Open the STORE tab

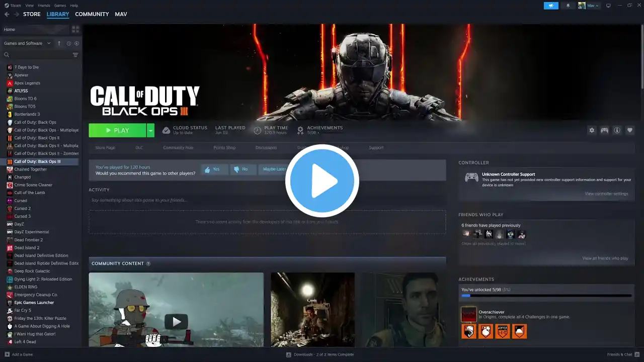click(x=32, y=14)
